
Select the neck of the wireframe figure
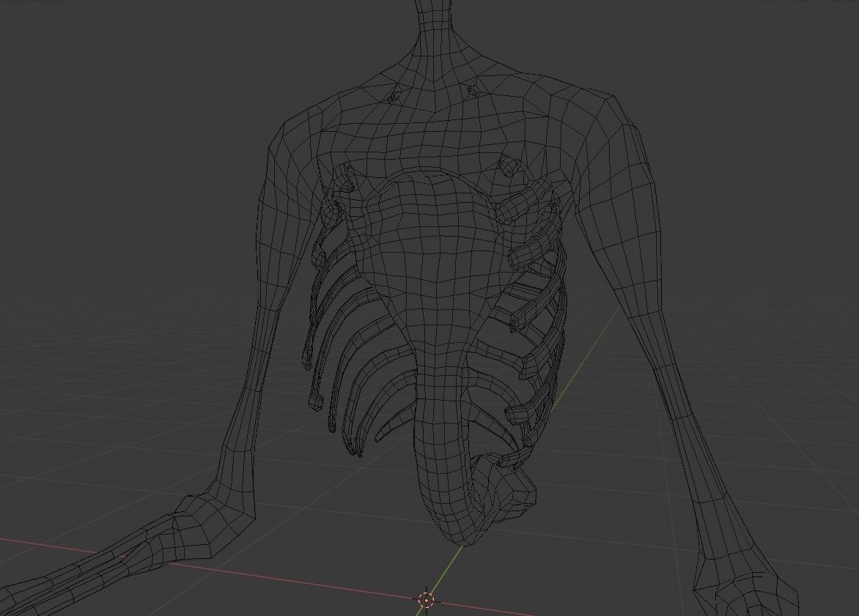coord(436,41)
